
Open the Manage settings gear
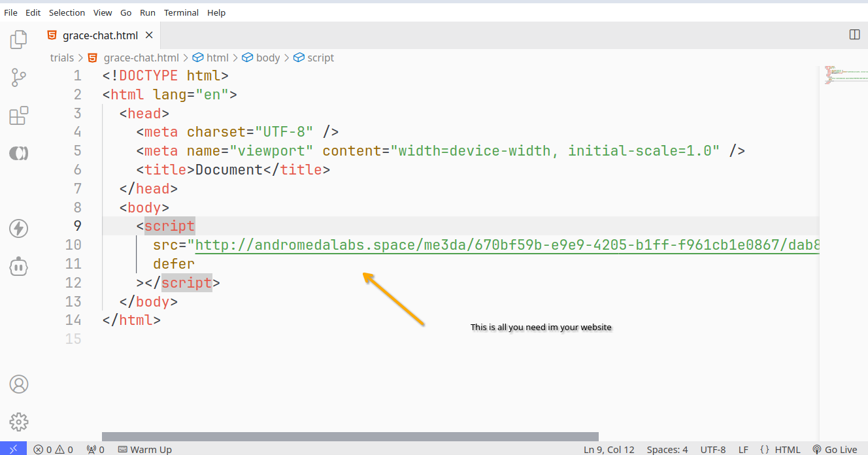pyautogui.click(x=18, y=422)
